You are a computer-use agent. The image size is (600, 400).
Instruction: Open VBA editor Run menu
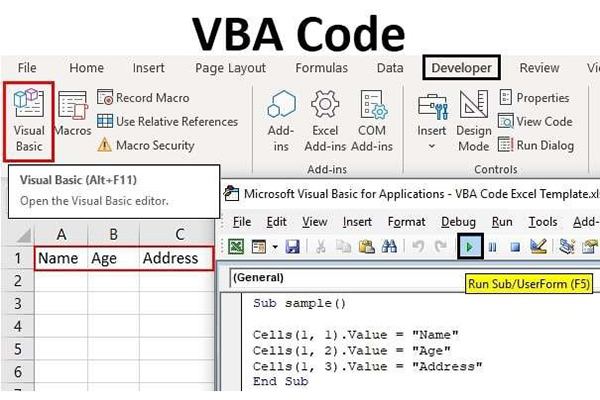502,222
